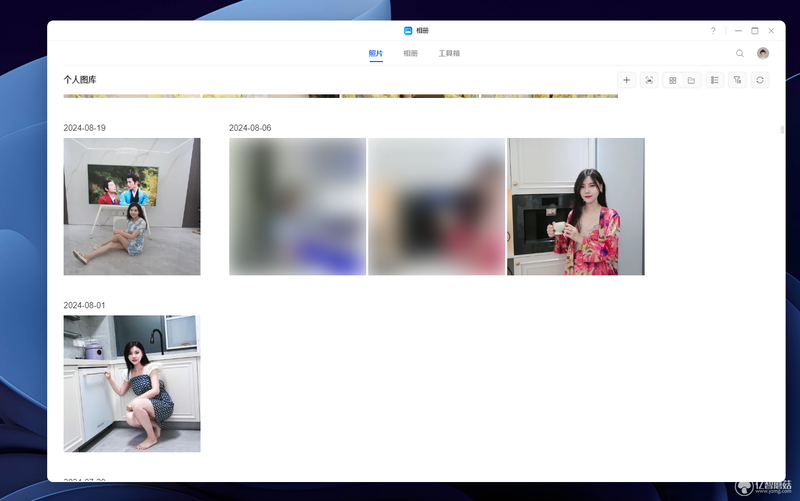800x501 pixels.
Task: Switch to folder view mode
Action: point(691,80)
